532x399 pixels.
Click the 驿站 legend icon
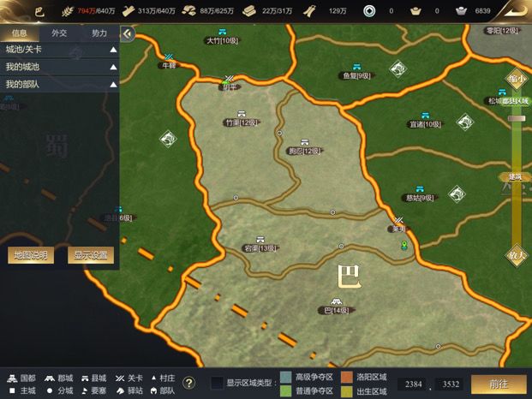(x=120, y=390)
